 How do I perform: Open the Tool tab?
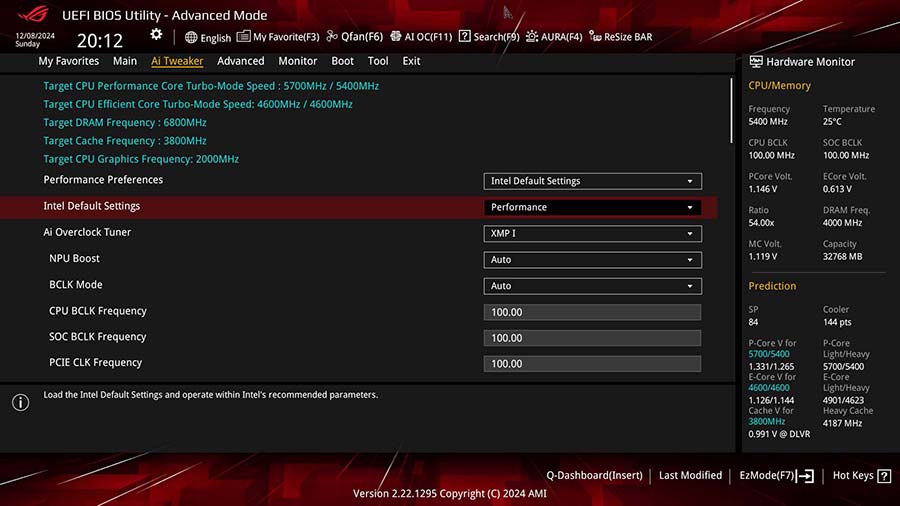(x=378, y=61)
